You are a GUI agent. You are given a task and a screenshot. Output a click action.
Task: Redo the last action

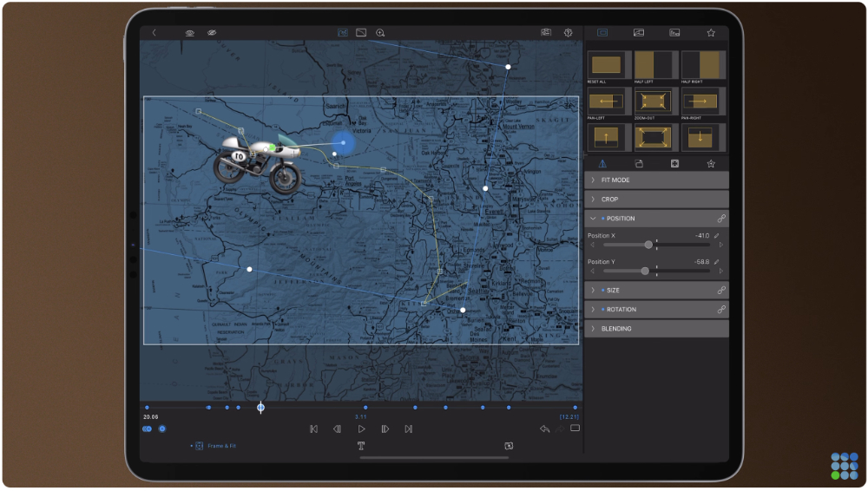[x=560, y=429]
